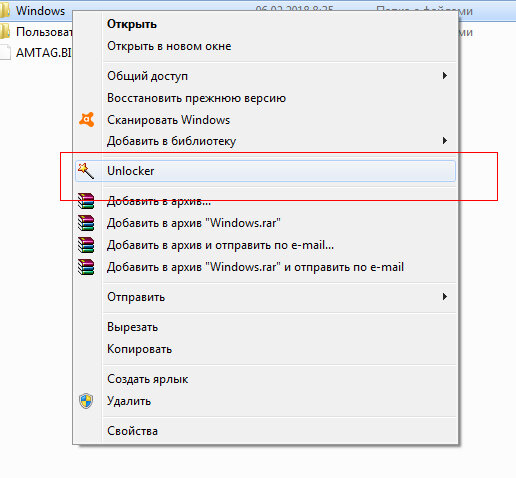Expand the Общий доступ submenu arrow
The width and height of the screenshot is (516, 478).
click(x=445, y=76)
